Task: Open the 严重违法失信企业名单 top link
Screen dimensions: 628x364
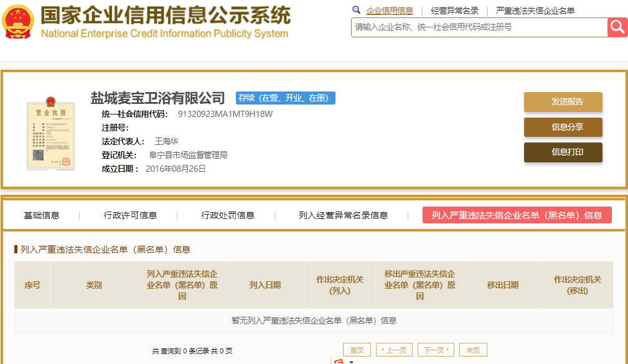Action: click(535, 11)
